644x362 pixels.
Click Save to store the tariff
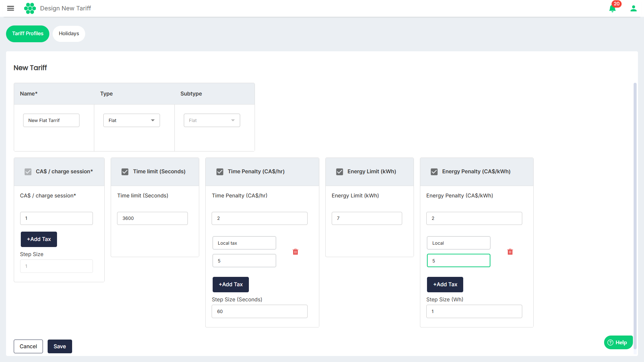pyautogui.click(x=60, y=346)
